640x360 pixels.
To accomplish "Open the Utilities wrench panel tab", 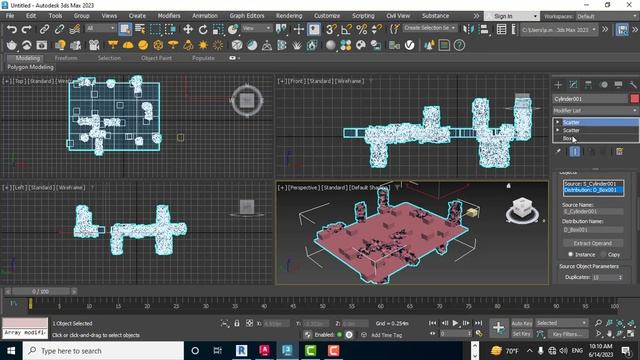I will pos(633,85).
